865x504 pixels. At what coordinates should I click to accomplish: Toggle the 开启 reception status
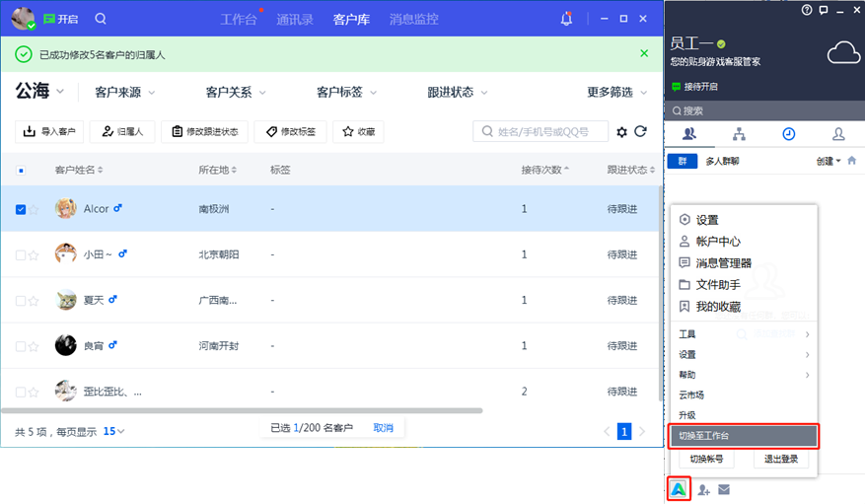[60, 19]
